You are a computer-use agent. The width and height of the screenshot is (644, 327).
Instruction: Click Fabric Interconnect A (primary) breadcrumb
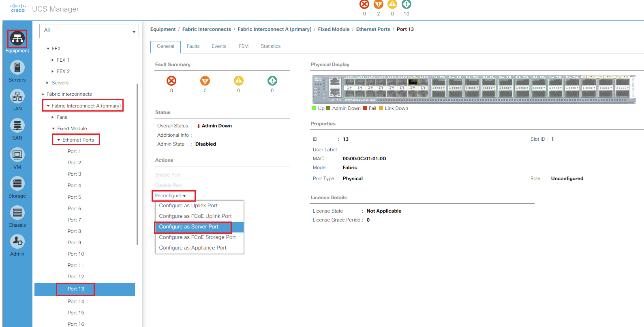tap(274, 29)
